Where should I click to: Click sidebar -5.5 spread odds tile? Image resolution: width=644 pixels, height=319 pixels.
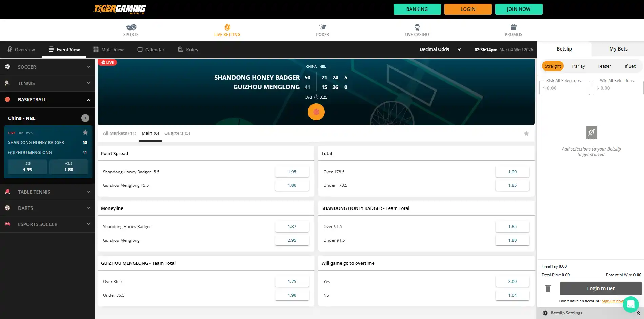coord(27,167)
